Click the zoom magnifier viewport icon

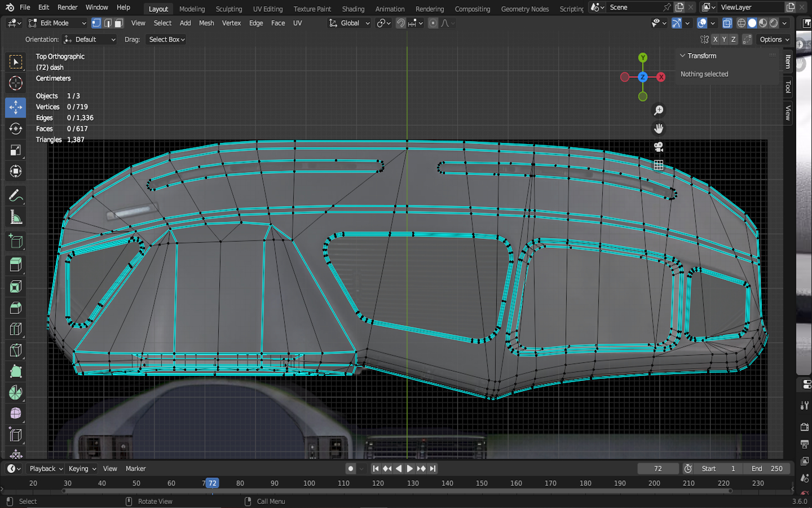[658, 111]
